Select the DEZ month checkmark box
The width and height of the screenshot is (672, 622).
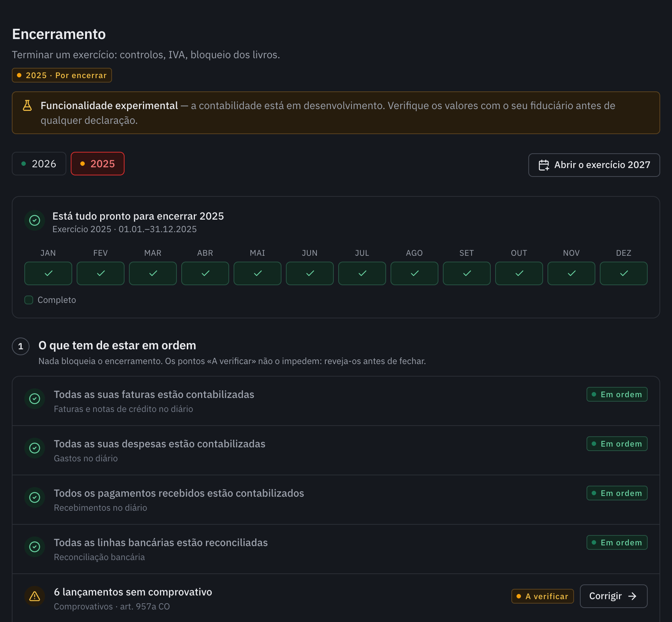pyautogui.click(x=624, y=273)
